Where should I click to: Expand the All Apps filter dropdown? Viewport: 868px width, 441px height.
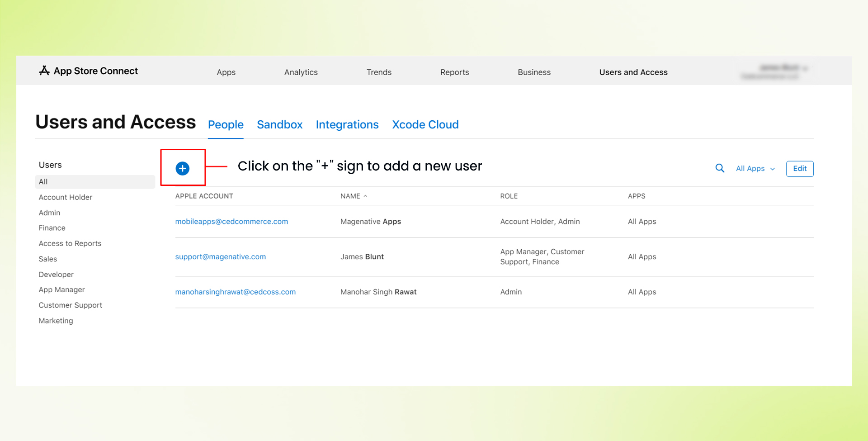(755, 169)
